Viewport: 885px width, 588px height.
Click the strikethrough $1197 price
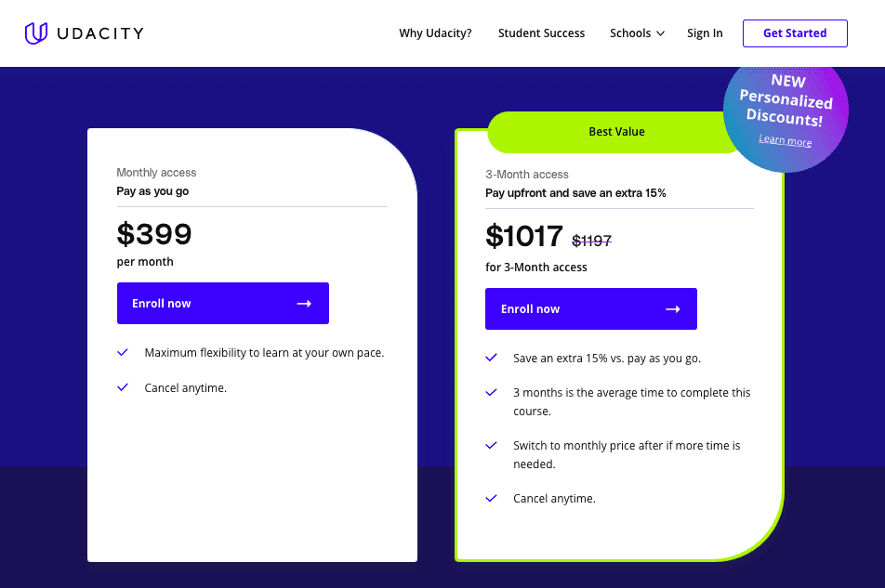click(x=591, y=240)
